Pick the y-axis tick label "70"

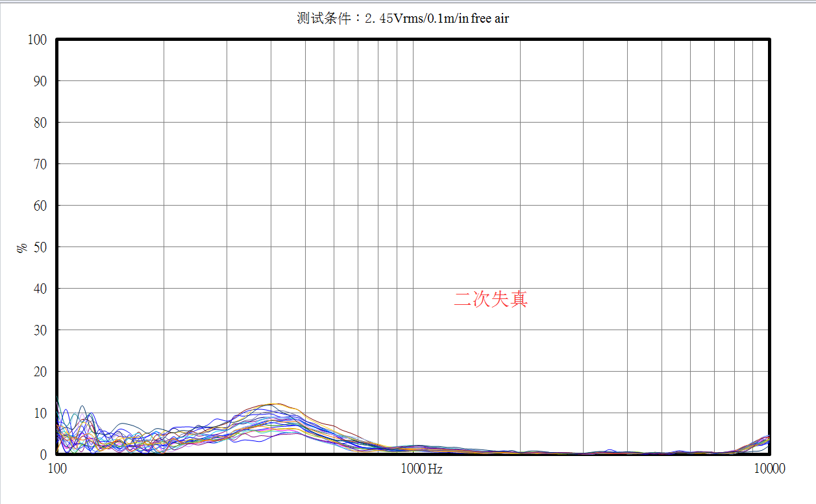40,164
